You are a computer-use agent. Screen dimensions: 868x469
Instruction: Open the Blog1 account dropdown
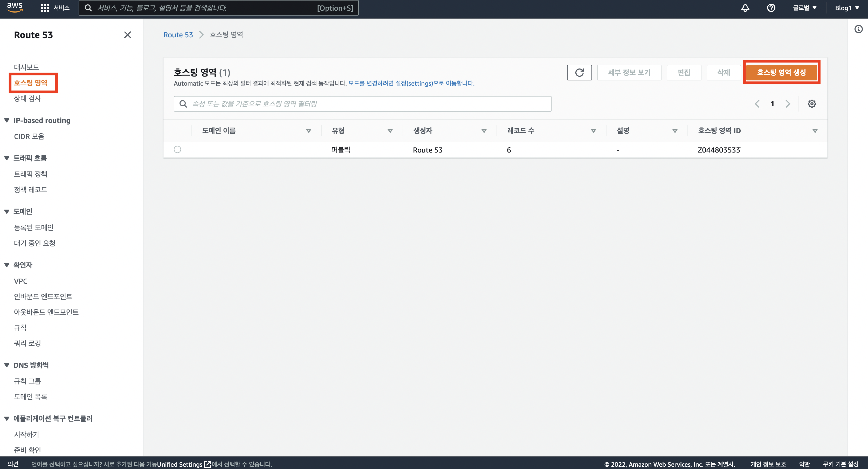[846, 8]
